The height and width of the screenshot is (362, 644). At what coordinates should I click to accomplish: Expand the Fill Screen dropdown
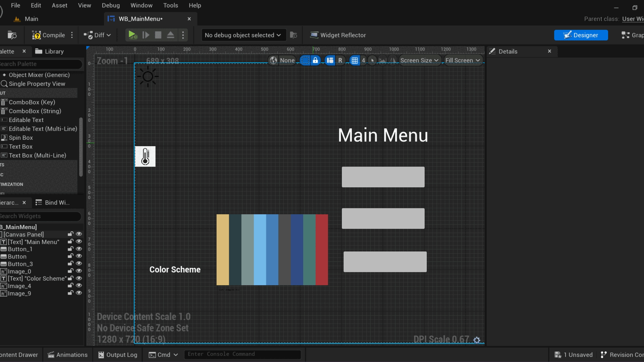[x=463, y=61]
